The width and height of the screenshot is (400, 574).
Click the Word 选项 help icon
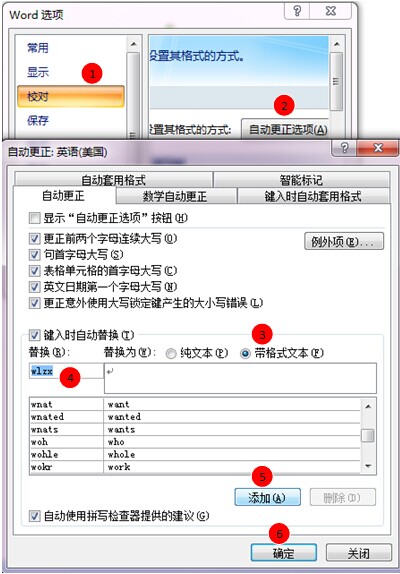297,11
